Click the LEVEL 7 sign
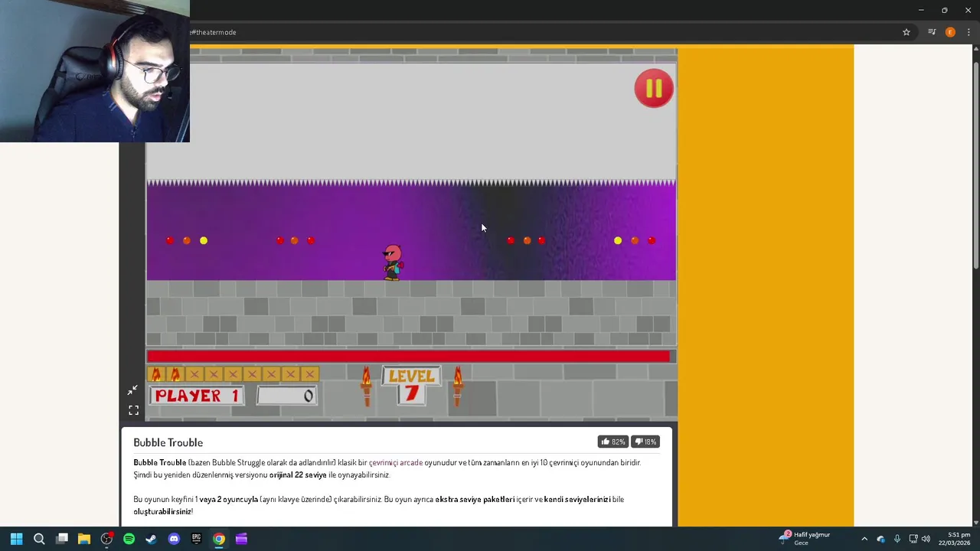The width and height of the screenshot is (980, 551). [412, 385]
